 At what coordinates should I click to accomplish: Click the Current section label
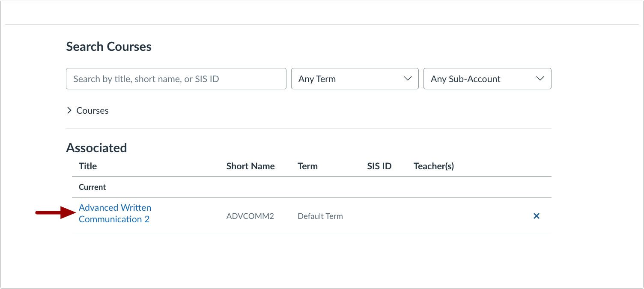click(92, 187)
